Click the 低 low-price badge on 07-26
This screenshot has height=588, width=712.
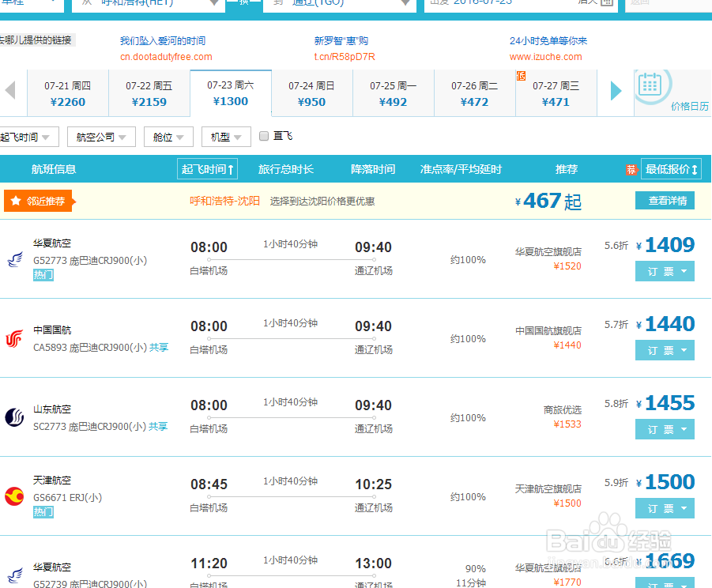point(521,76)
